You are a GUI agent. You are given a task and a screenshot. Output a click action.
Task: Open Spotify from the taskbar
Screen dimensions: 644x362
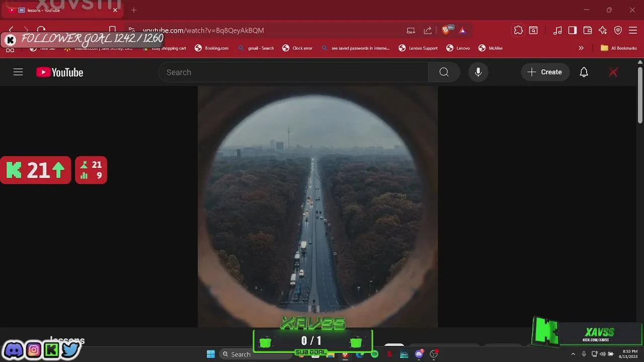coord(375,354)
